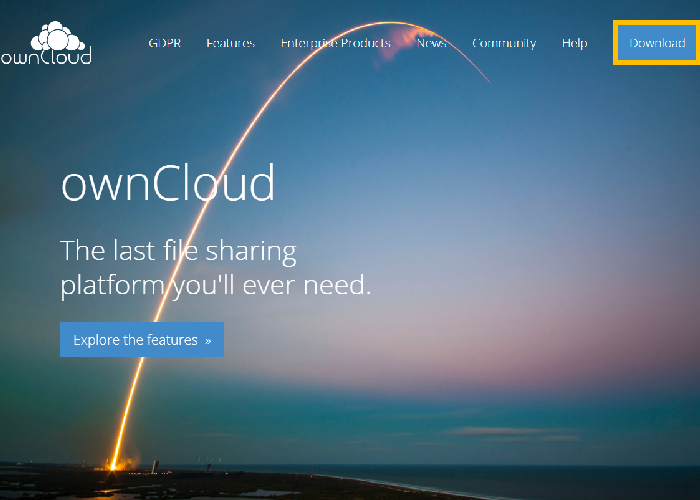Click the "platform you'll ever need." text
The width and height of the screenshot is (700, 500).
click(215, 285)
